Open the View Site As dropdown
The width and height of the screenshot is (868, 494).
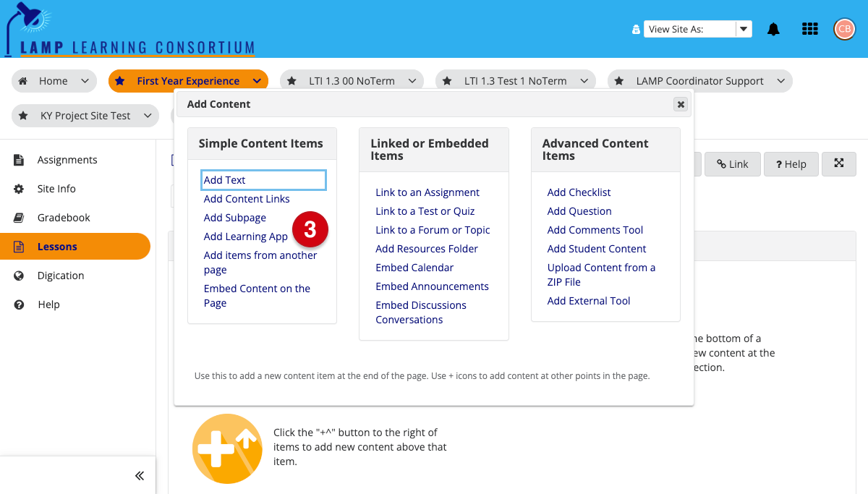(697, 29)
